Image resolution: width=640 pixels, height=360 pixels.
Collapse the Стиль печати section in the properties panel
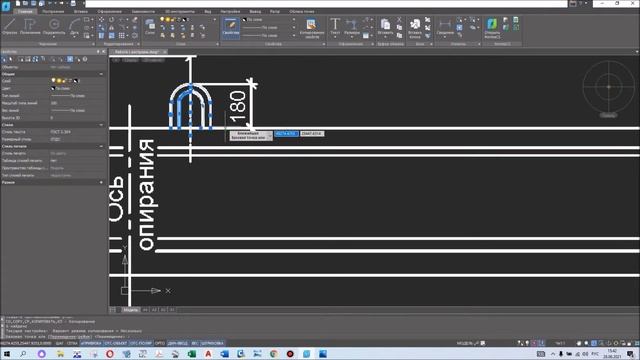[101, 146]
